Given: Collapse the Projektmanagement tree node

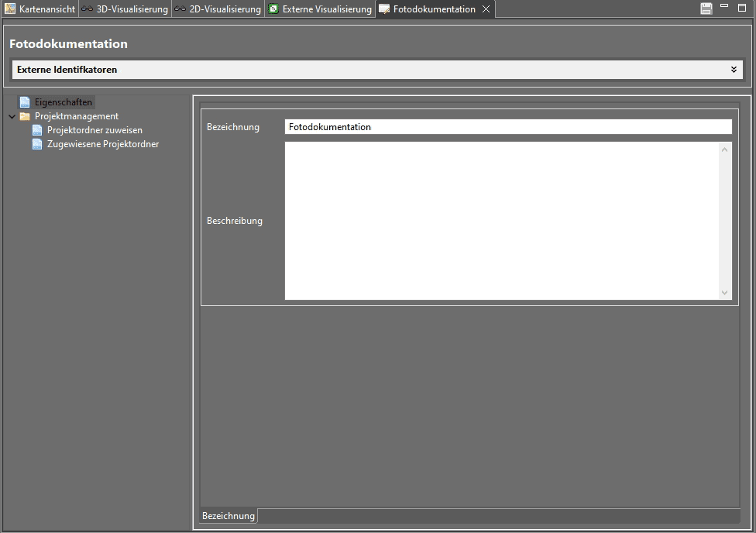Looking at the screenshot, I should [x=12, y=116].
